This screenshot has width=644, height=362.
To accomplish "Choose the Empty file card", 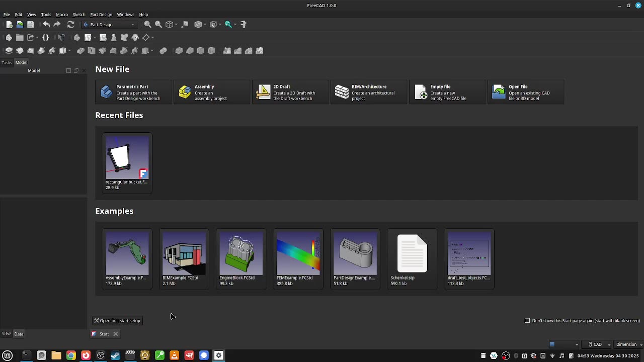I will [x=447, y=92].
